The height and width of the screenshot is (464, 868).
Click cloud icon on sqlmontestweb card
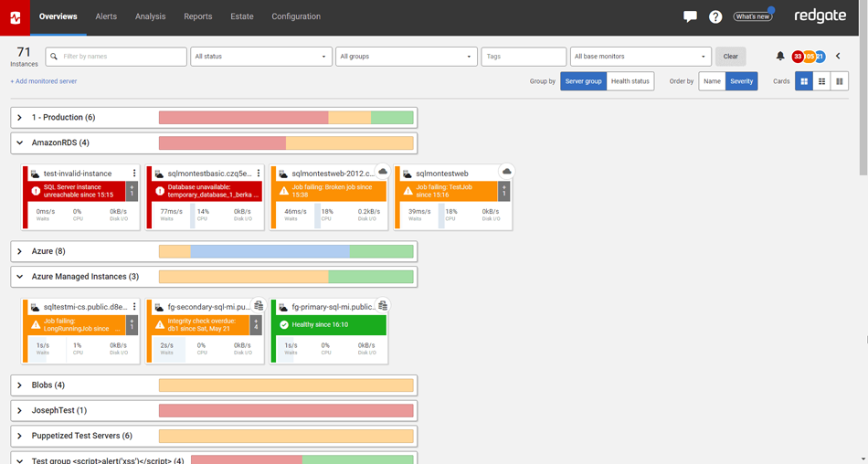[x=506, y=172]
